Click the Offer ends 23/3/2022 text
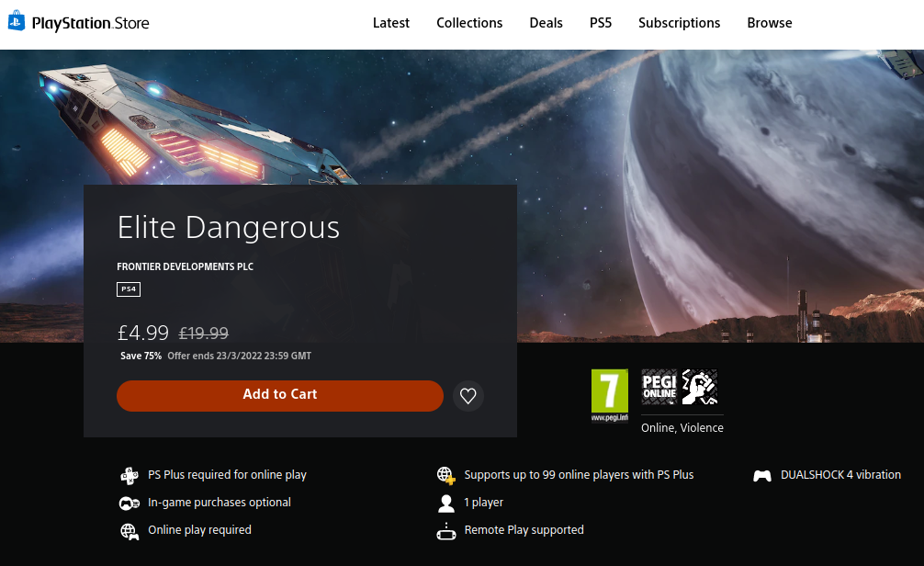Screen dimensions: 924x566 pyautogui.click(x=239, y=356)
